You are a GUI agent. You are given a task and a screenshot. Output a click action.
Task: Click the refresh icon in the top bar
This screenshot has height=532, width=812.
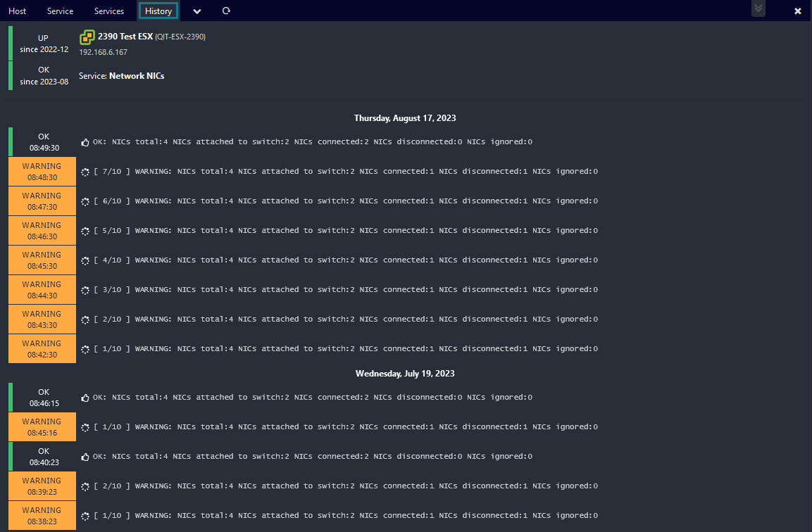pos(225,11)
